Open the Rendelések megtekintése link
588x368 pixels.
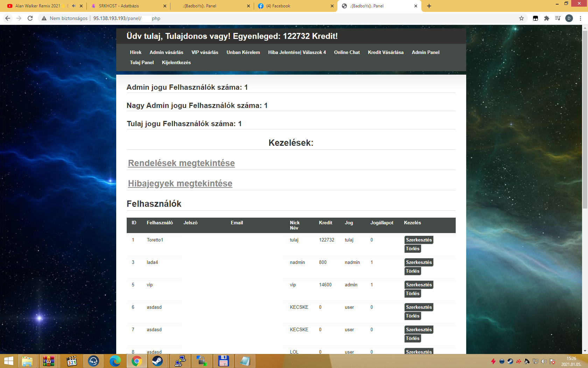click(181, 163)
